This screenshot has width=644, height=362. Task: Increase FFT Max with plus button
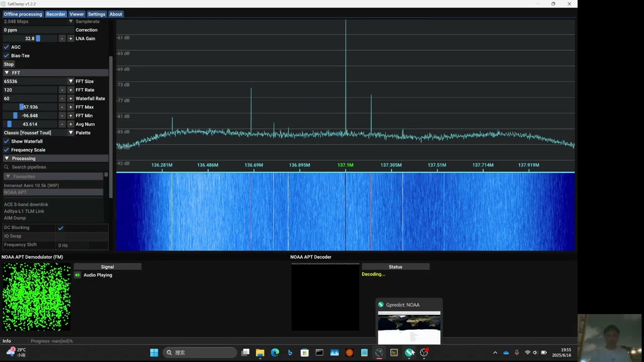click(x=71, y=107)
